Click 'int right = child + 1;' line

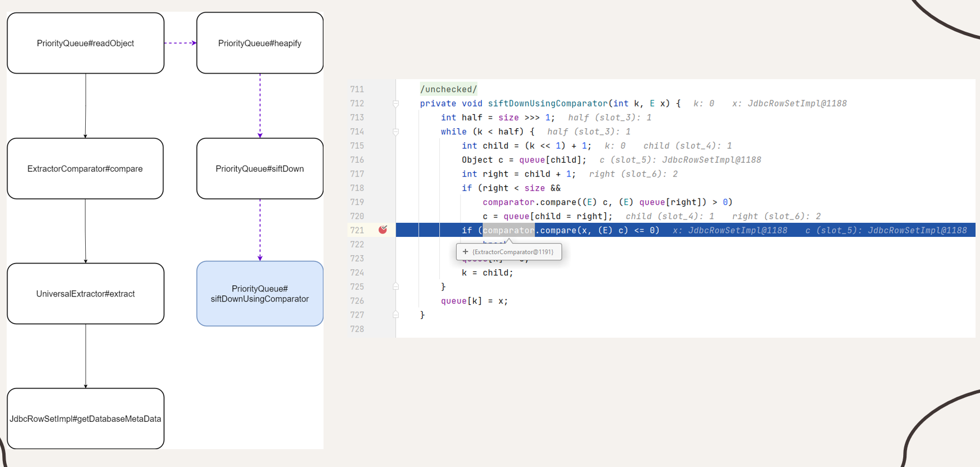518,174
